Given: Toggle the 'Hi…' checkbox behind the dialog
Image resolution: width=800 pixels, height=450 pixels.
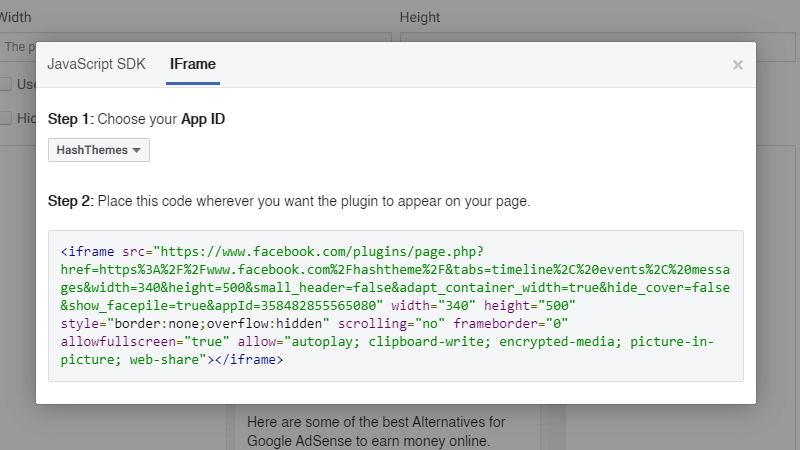Looking at the screenshot, I should tap(6, 118).
